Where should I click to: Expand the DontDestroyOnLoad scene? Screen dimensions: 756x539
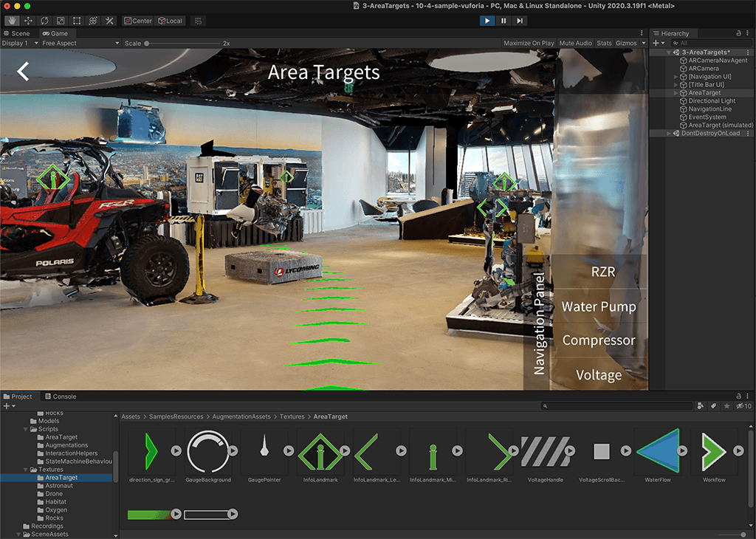point(670,134)
